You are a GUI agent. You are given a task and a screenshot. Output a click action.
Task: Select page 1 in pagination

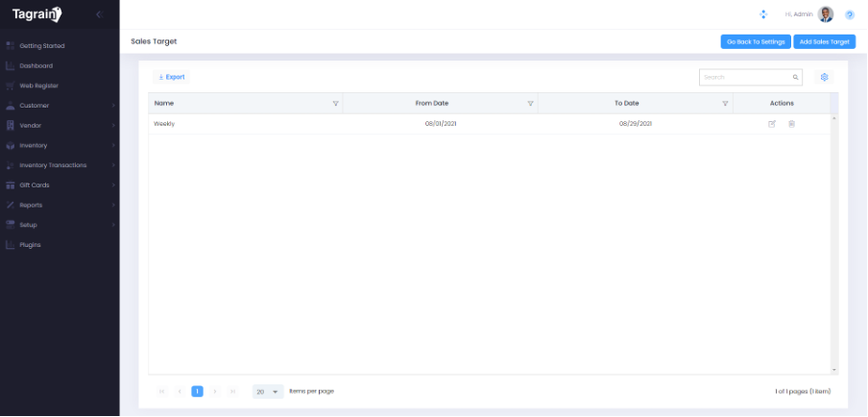point(197,391)
